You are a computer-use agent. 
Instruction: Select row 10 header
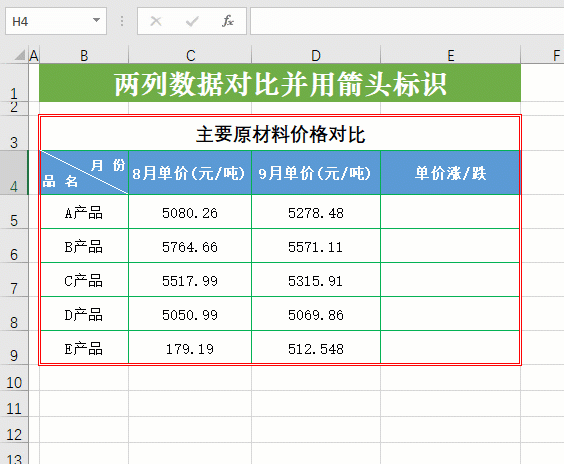tap(14, 378)
